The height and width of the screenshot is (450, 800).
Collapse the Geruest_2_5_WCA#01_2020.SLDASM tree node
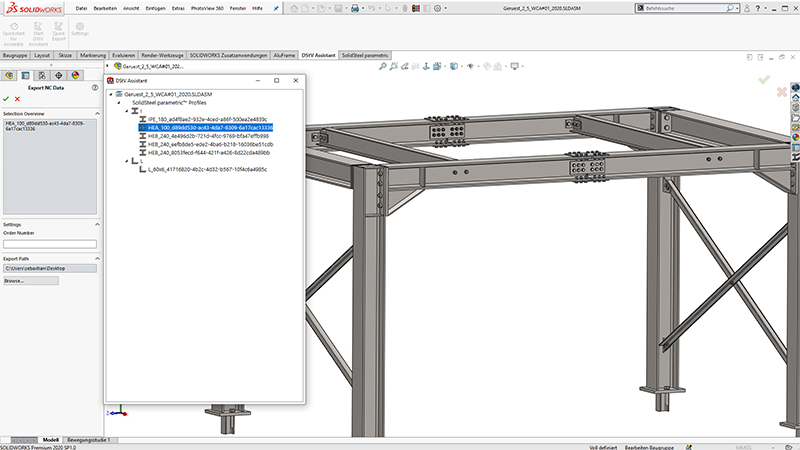pyautogui.click(x=111, y=94)
